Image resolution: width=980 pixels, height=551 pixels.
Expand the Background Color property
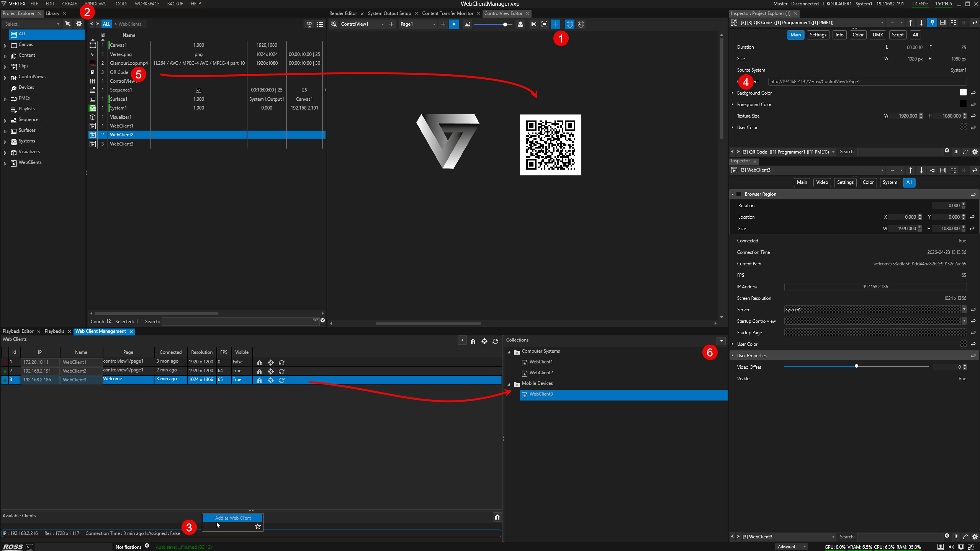(732, 93)
